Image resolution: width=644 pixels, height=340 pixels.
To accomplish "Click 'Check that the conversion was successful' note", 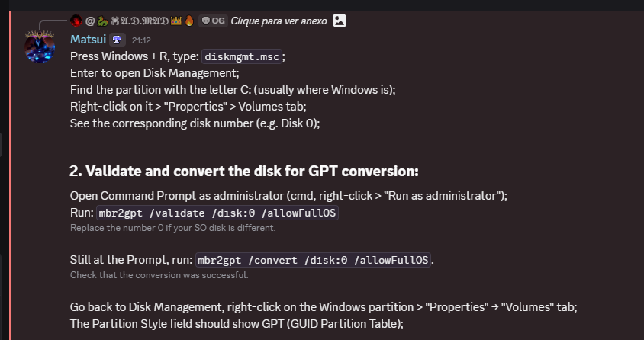I will (x=159, y=275).
